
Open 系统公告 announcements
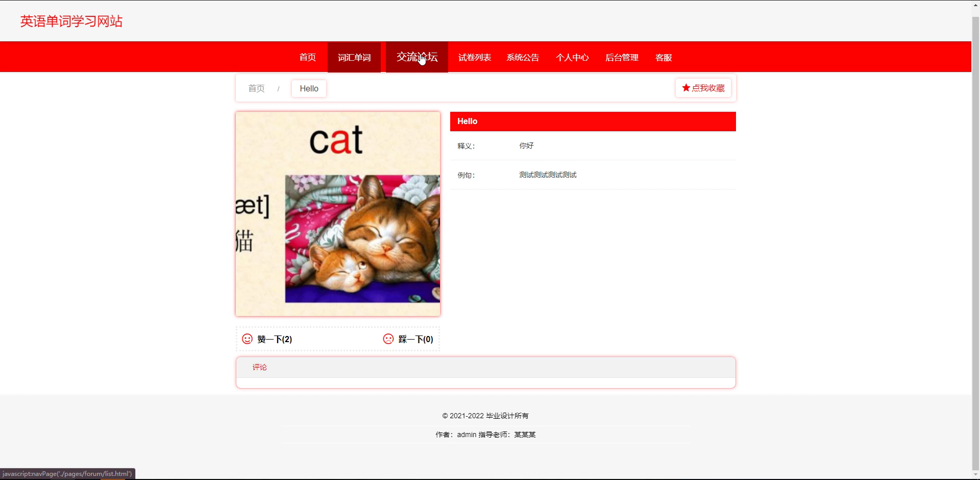click(x=523, y=57)
